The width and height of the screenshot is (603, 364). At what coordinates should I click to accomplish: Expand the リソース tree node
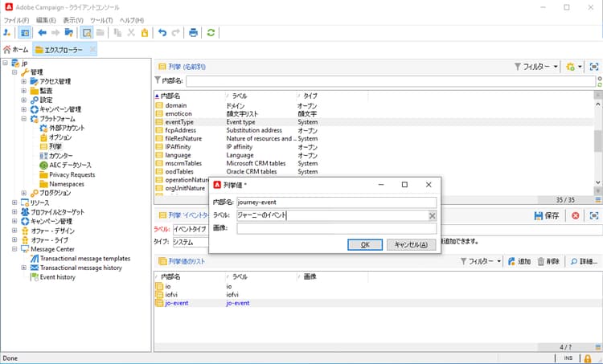[x=14, y=202]
